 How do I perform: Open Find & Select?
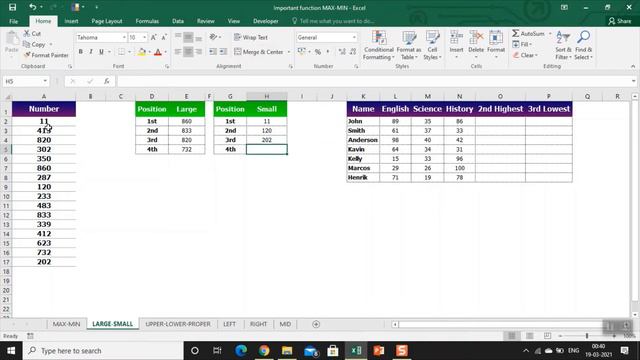point(583,45)
